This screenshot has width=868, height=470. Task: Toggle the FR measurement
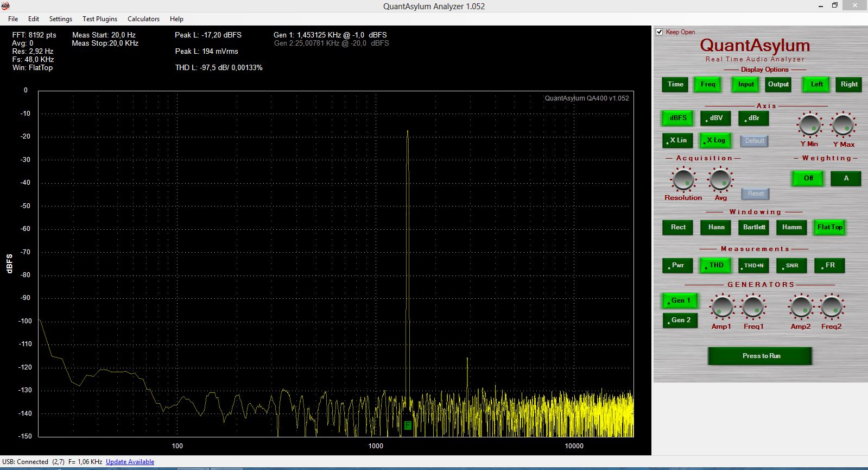tap(829, 265)
